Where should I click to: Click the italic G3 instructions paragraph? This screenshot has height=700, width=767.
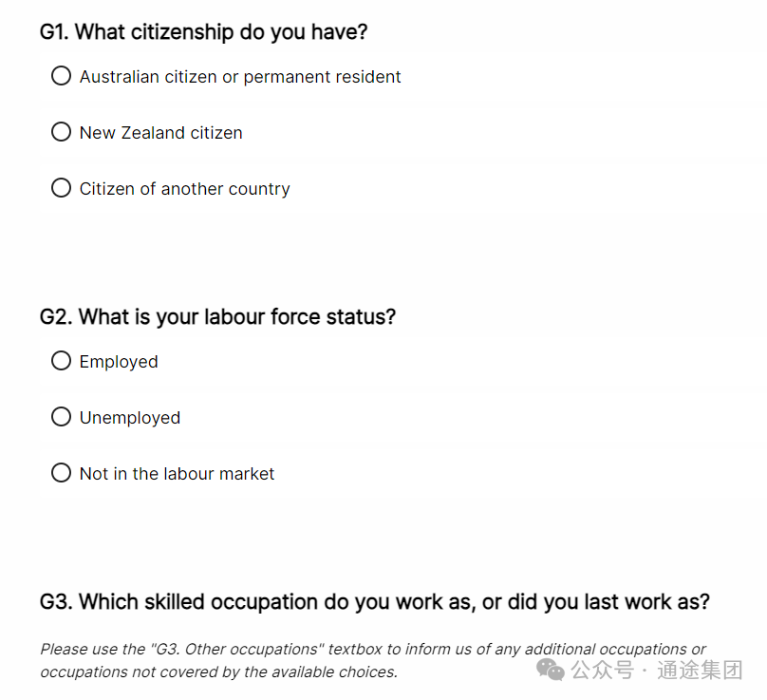pyautogui.click(x=373, y=660)
